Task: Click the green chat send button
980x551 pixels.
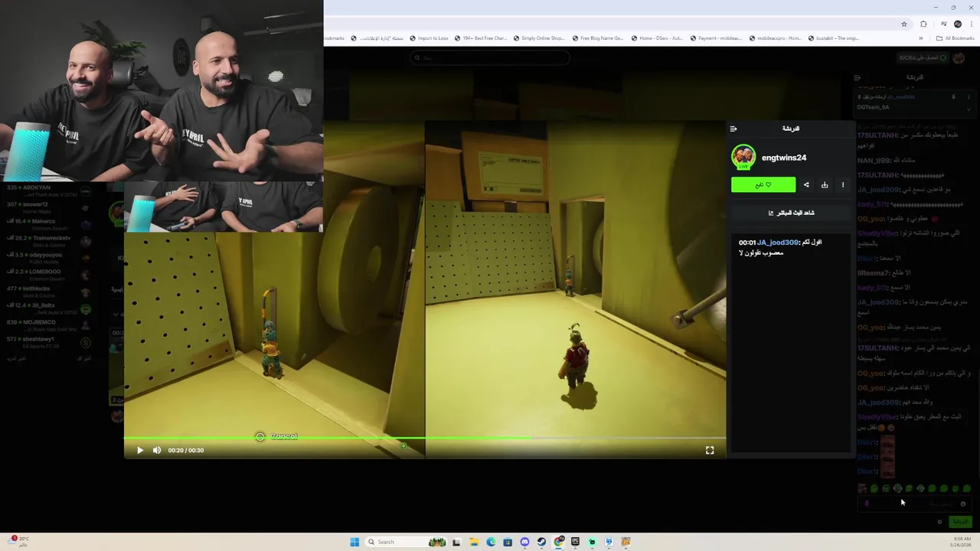Action: (960, 521)
